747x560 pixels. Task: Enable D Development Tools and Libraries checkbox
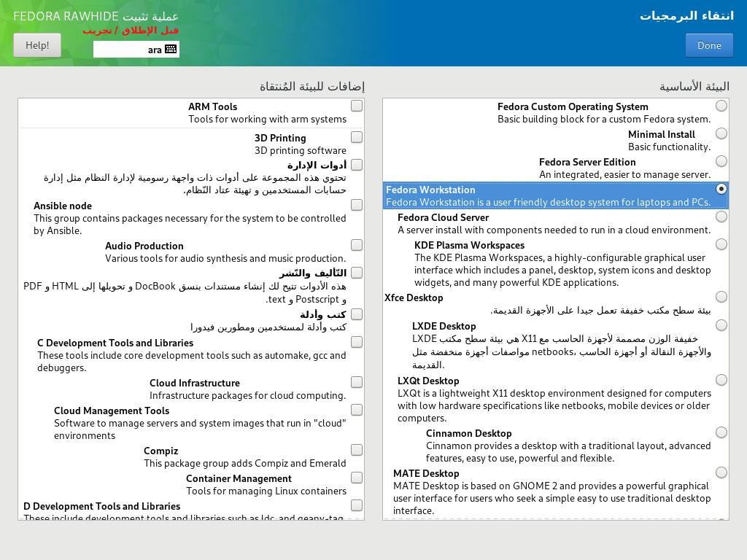(x=357, y=505)
